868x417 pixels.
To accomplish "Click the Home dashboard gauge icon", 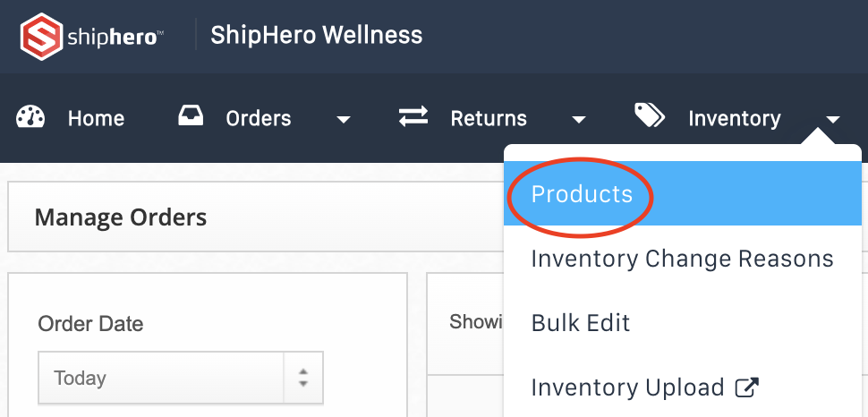I will [x=30, y=118].
